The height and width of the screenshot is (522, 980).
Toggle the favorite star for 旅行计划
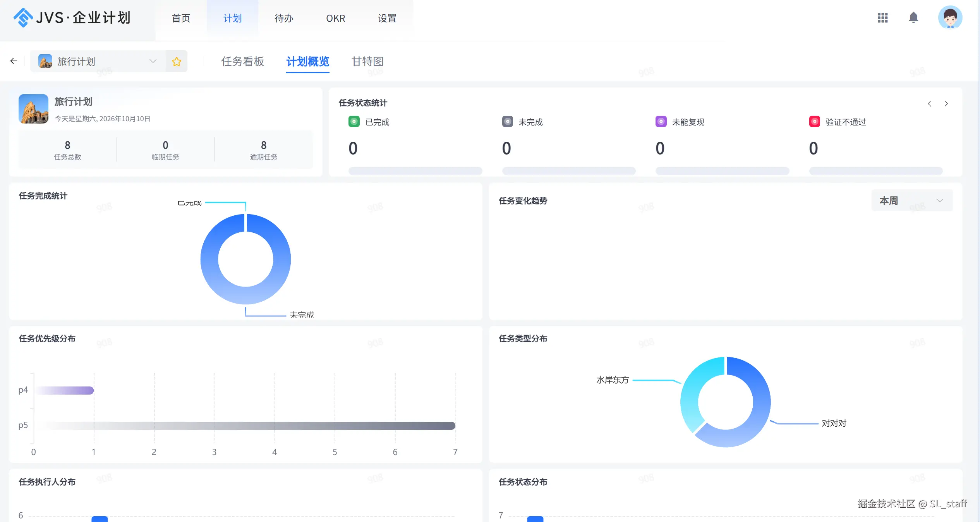tap(177, 61)
